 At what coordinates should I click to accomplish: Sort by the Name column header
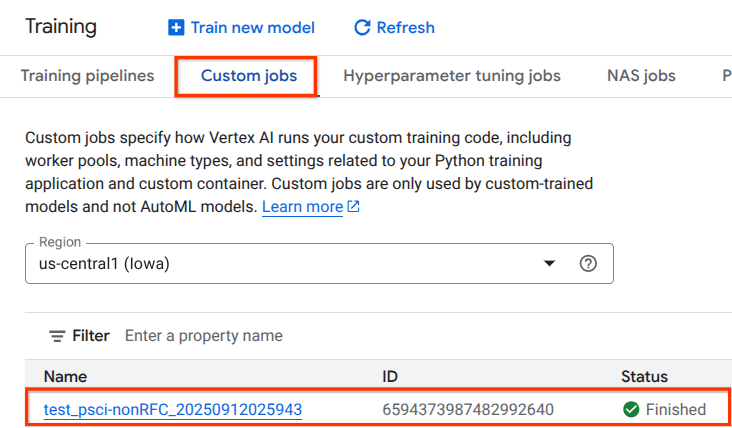(x=65, y=377)
